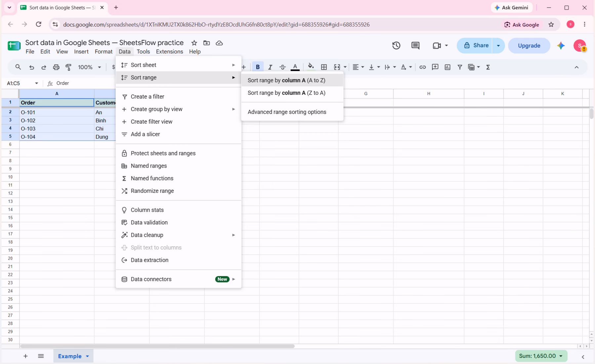Viewport: 595px width, 364px height.
Task: Click the Ask Google button
Action: point(522,24)
